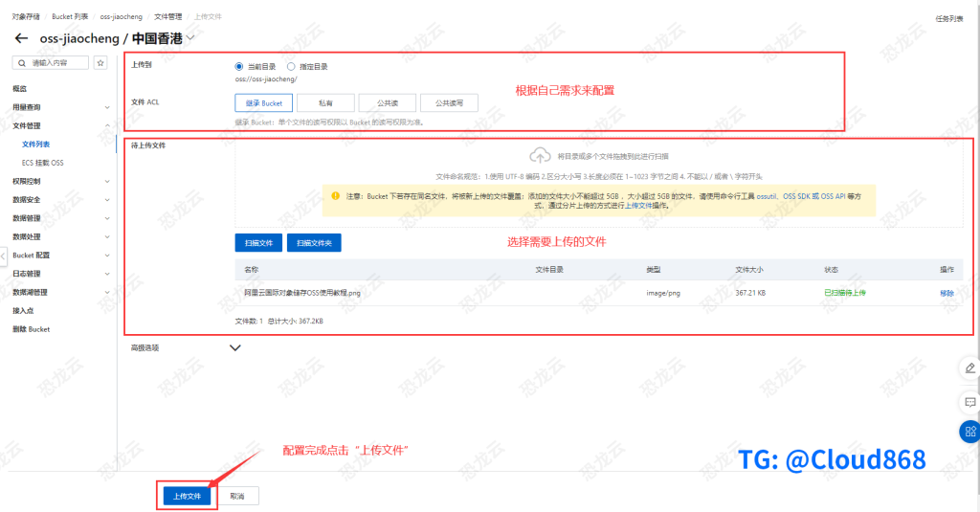Click 移除 for the png file
This screenshot has height=512, width=980.
click(947, 293)
